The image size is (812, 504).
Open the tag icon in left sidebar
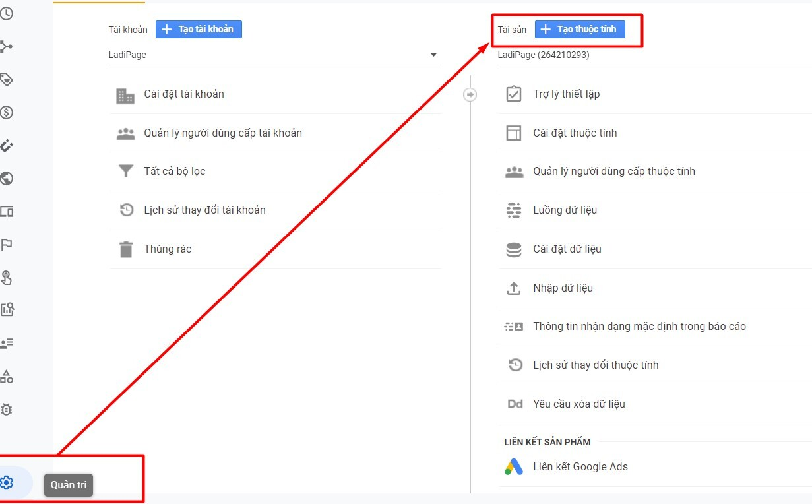(7, 80)
